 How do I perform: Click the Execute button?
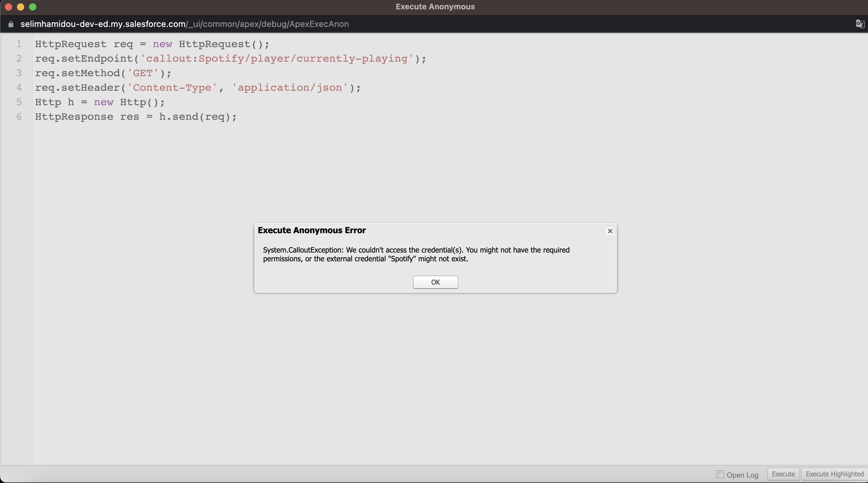point(783,474)
